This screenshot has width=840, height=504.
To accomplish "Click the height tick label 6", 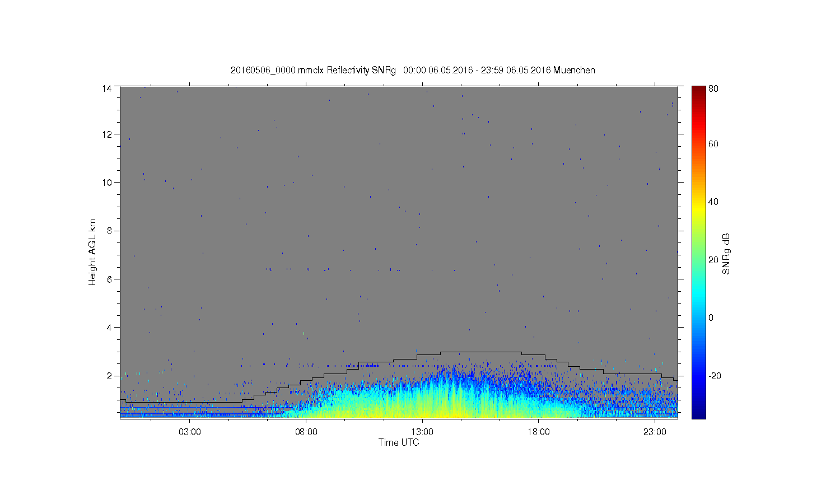I will point(109,279).
